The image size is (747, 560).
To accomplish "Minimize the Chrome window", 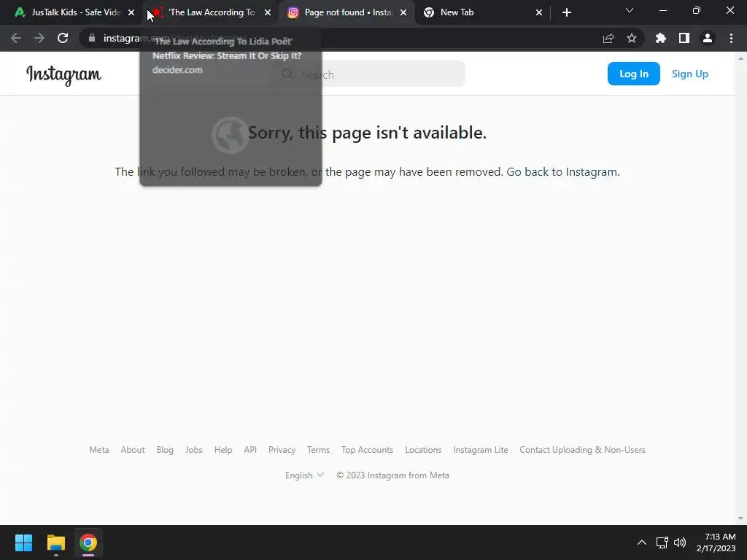I will 662,10.
